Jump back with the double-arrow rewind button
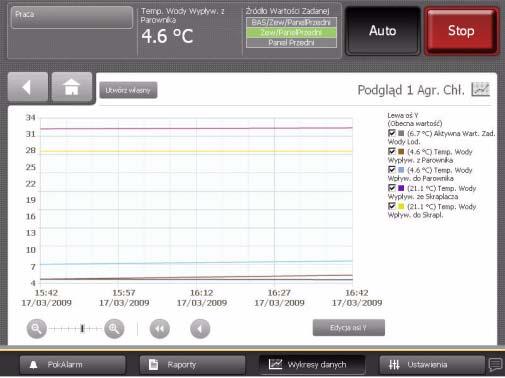505x378 pixels. click(160, 329)
